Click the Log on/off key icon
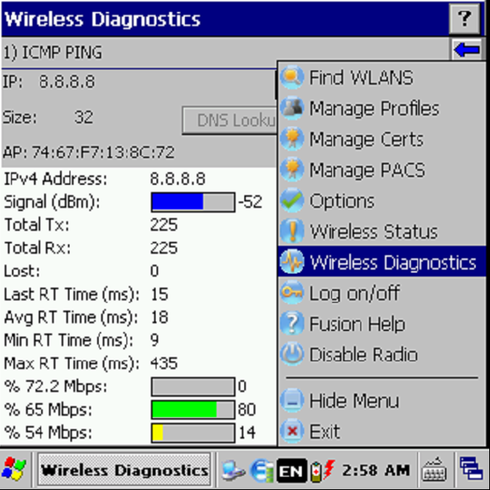This screenshot has width=490, height=490. pos(292,293)
